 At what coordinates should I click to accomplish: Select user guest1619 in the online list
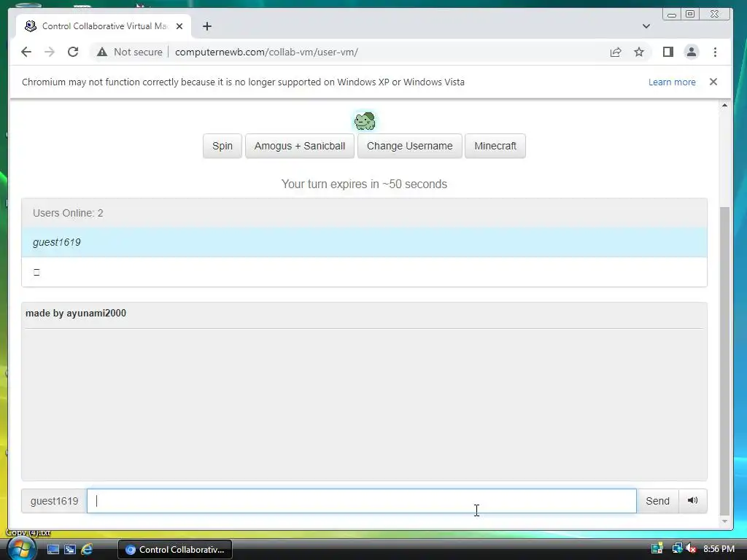click(364, 242)
